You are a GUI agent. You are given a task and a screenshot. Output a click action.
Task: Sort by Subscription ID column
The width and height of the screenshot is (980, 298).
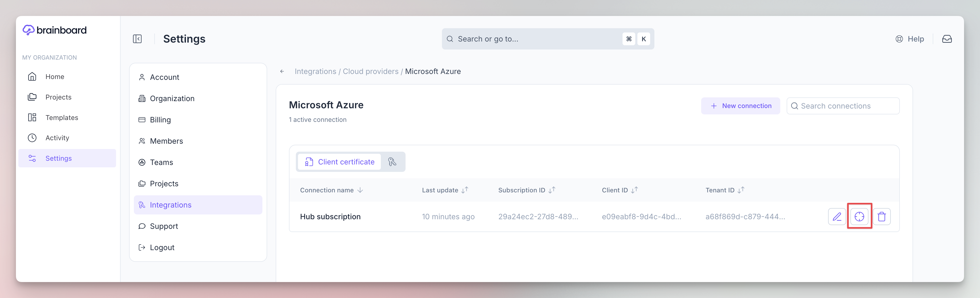pyautogui.click(x=526, y=190)
